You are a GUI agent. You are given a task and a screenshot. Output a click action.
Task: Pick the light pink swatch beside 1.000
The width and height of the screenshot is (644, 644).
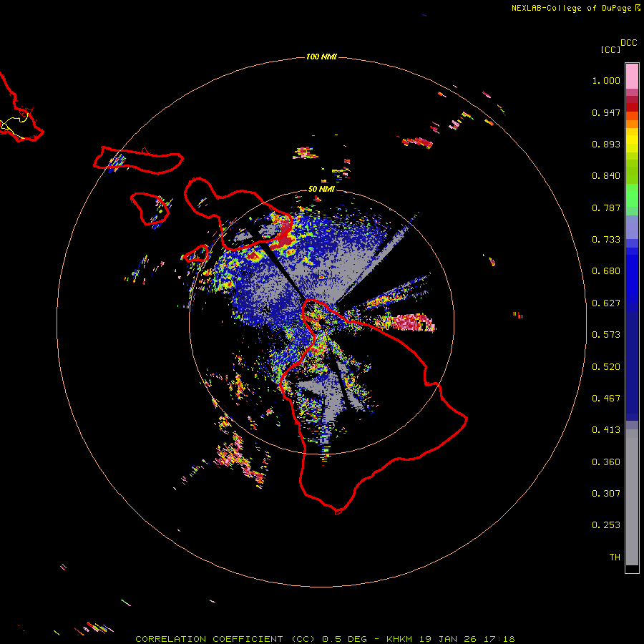point(632,77)
